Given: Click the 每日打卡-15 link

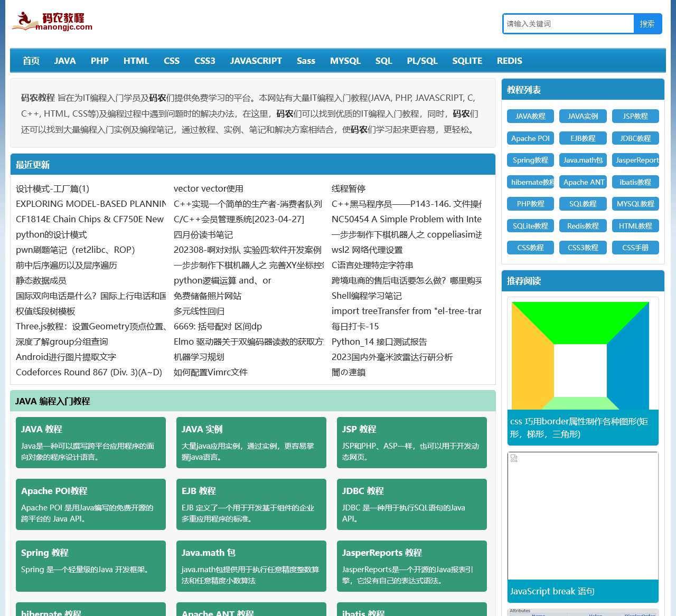Looking at the screenshot, I should [355, 326].
